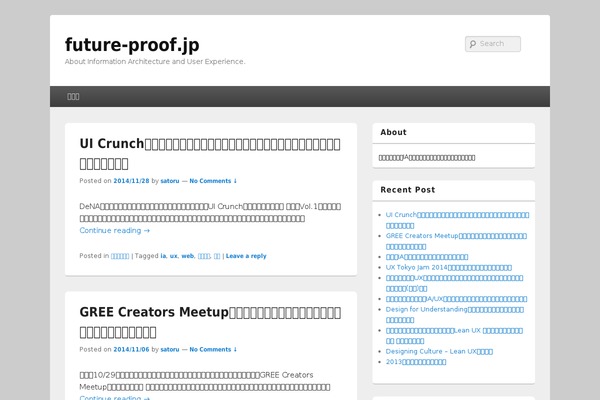Viewport: 600px width, 400px height.
Task: Continue reading the UI Crunch post
Action: point(115,230)
